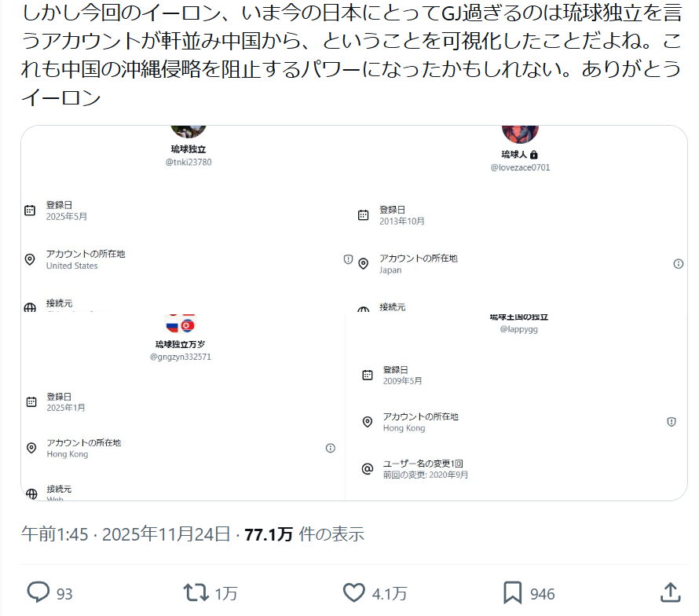The image size is (699, 616).
Task: Click the @ icon beside ユーザー名の変更1回
Action: (367, 469)
